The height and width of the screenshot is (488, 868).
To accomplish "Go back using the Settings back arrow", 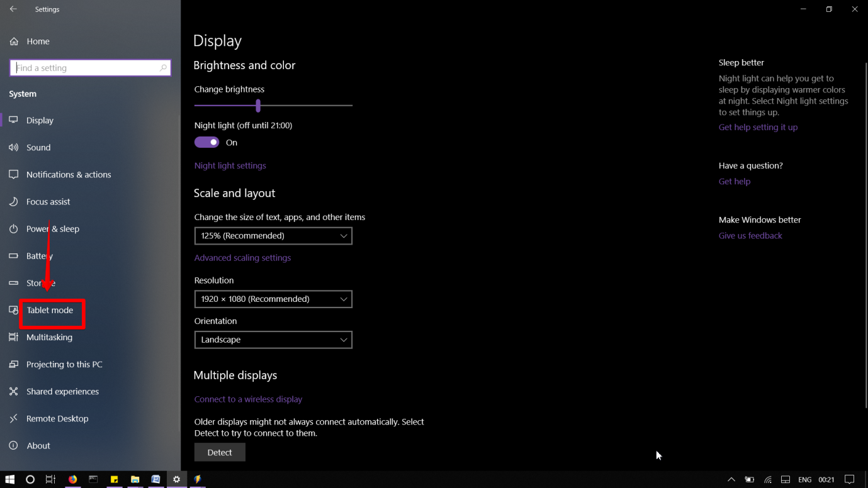I will pos(13,9).
